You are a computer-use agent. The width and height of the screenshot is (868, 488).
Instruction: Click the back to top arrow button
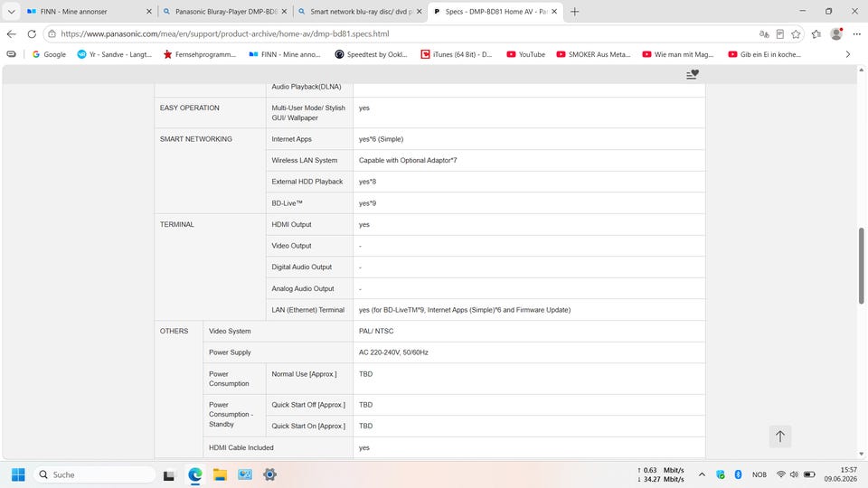pyautogui.click(x=780, y=436)
